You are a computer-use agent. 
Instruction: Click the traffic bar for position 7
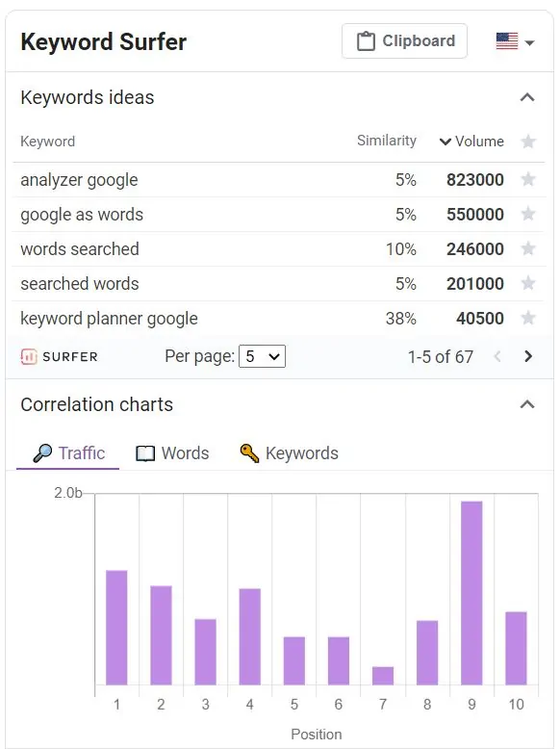(x=383, y=676)
